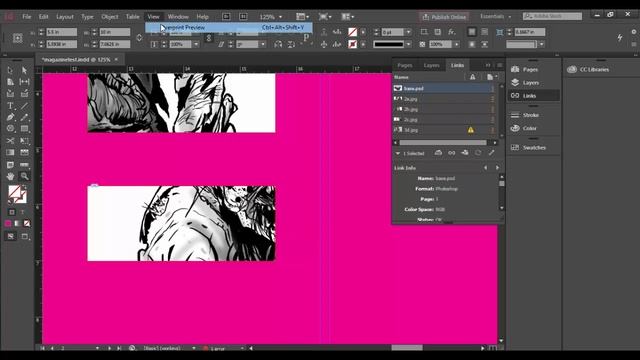Apply Gradient button in toolbox

click(x=17, y=223)
